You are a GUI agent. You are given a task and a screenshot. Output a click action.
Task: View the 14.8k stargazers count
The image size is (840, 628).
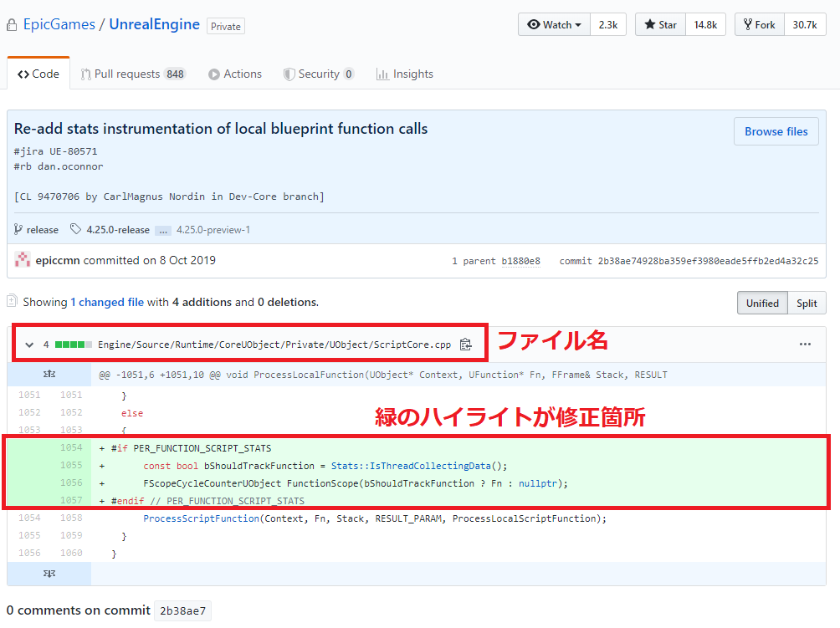pos(705,24)
